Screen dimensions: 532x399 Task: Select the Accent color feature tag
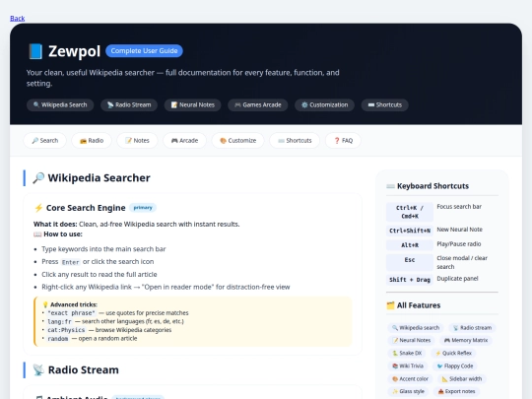(410, 379)
